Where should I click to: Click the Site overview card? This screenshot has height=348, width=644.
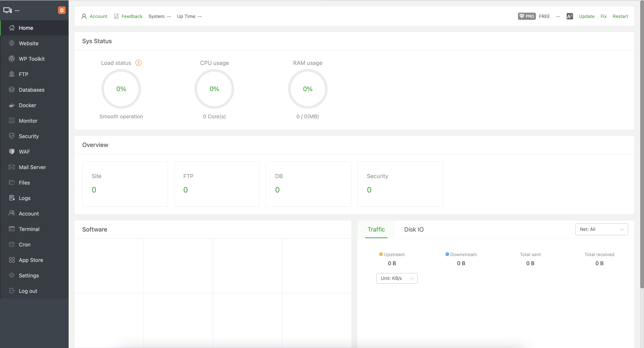pyautogui.click(x=125, y=184)
